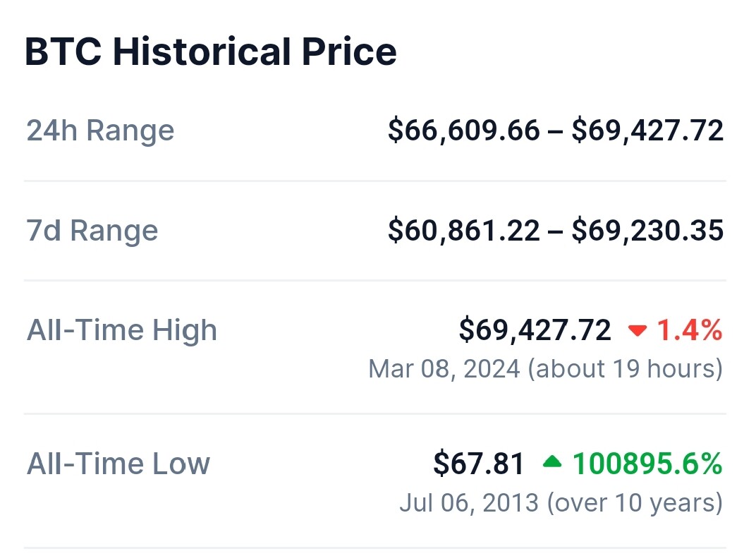Image resolution: width=756 pixels, height=556 pixels.
Task: Select the All-Time Low label
Action: 118,464
